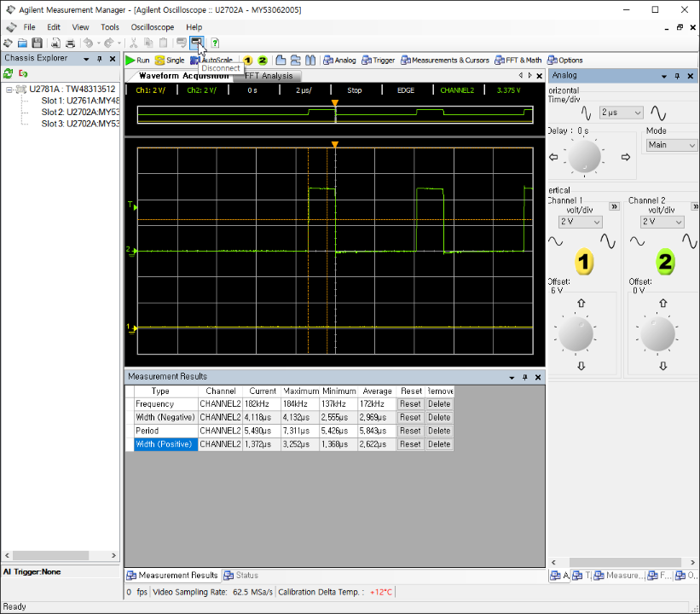Open FFT & Math panel
The height and width of the screenshot is (614, 700).
point(518,61)
